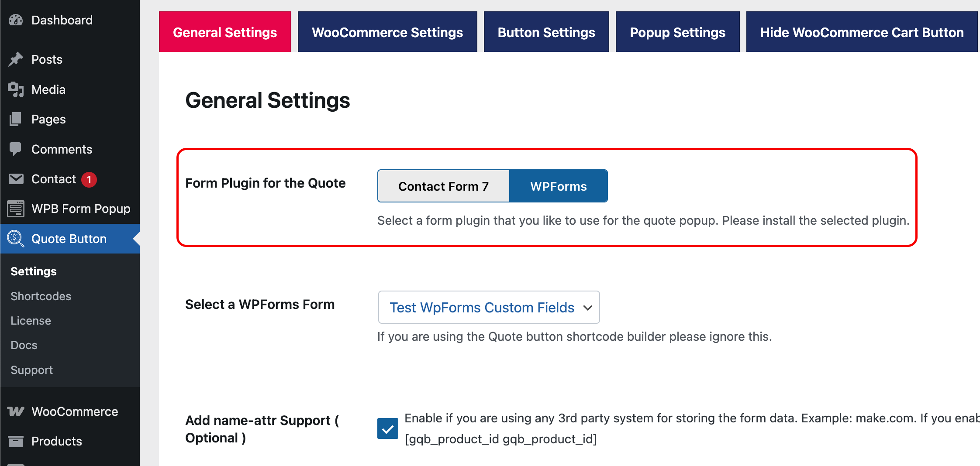Click the Quote Button magnifier-dollar icon
Viewport: 980px width, 466px height.
16,239
